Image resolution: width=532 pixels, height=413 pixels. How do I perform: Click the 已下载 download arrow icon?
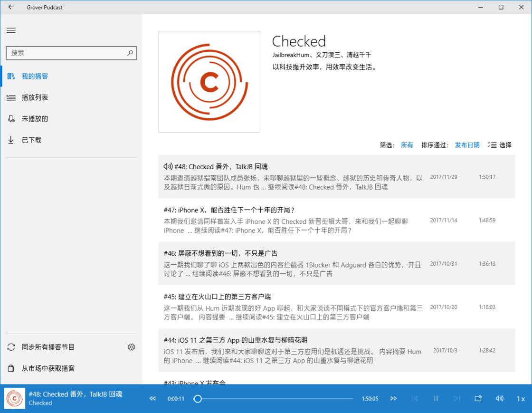(x=11, y=140)
